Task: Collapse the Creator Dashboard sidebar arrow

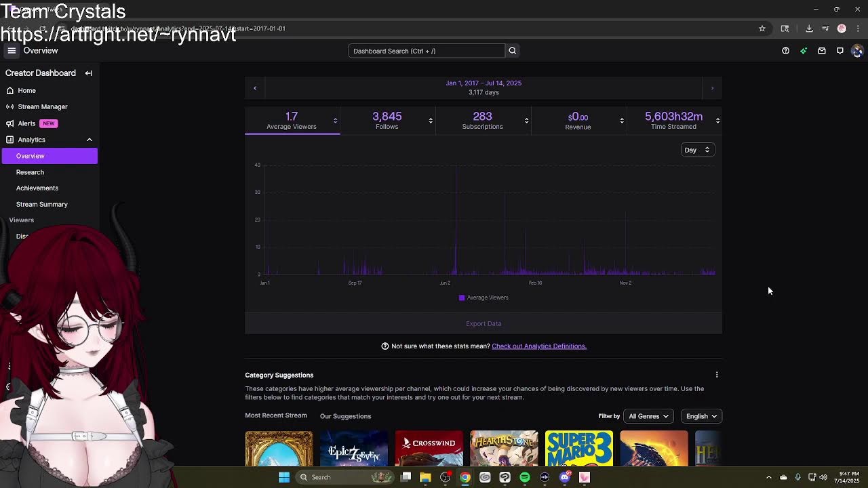Action: click(89, 73)
